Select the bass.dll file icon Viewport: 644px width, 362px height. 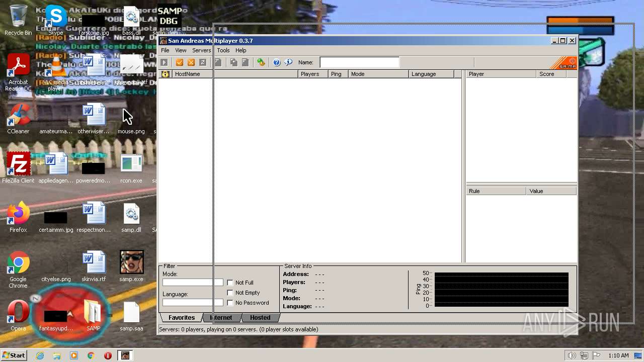click(131, 21)
